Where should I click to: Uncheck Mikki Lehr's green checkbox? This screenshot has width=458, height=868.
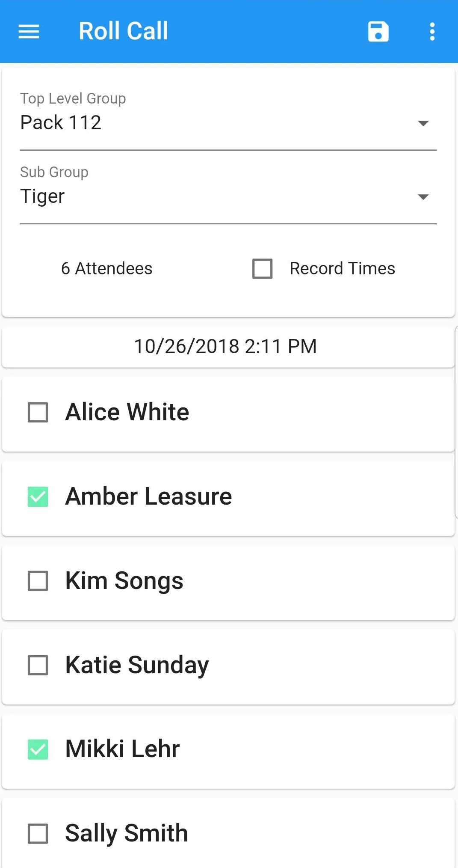coord(38,749)
